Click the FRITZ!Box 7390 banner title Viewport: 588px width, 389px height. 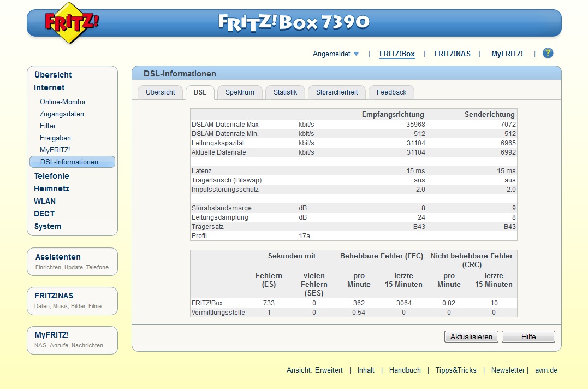294,22
